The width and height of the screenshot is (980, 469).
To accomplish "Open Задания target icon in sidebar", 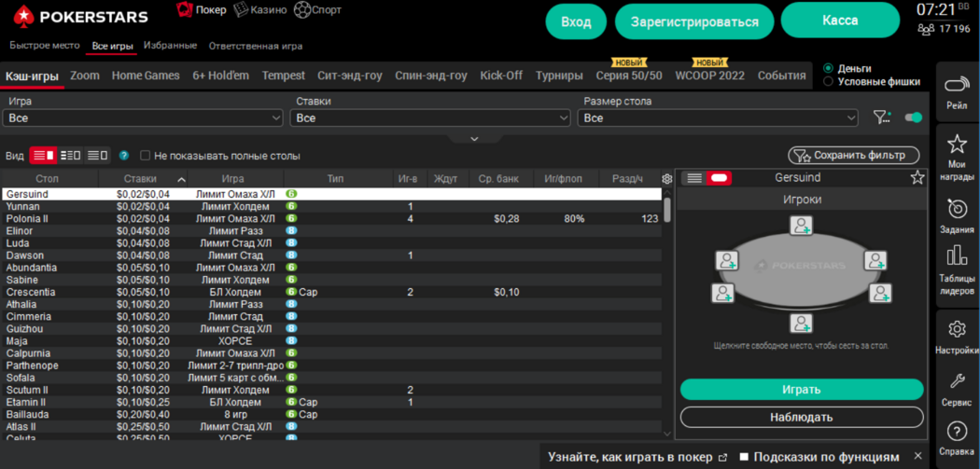I will 956,208.
